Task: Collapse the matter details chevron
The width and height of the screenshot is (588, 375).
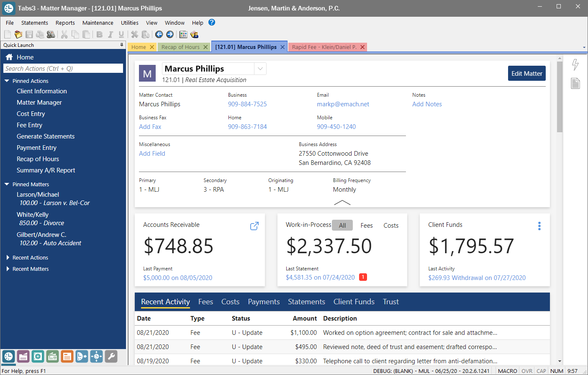Action: [342, 203]
